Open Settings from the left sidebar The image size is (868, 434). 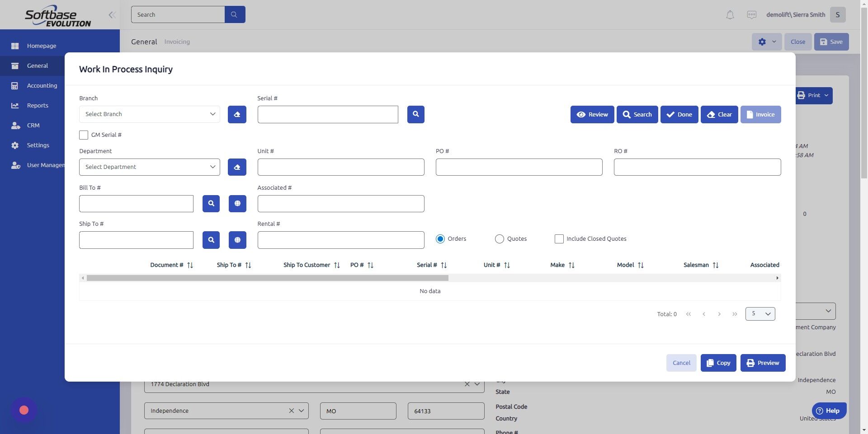point(38,145)
